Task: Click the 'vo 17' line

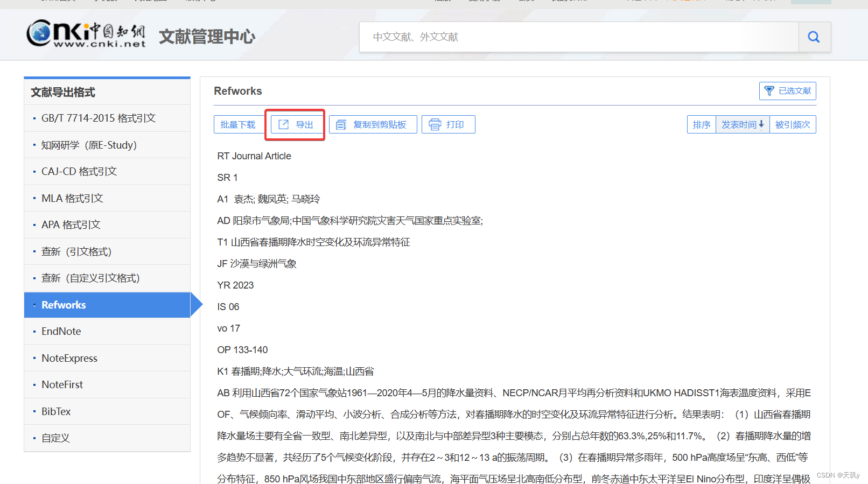Action: coord(228,328)
